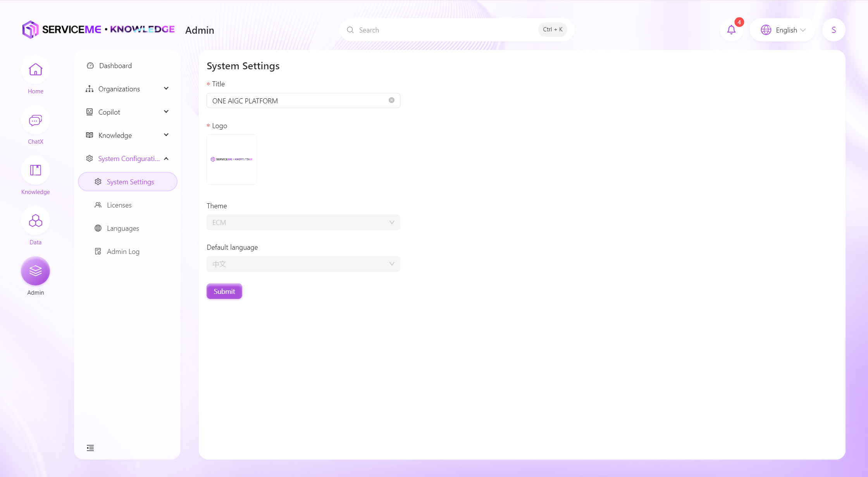868x477 pixels.
Task: Open the Theme dropdown
Action: tap(303, 222)
